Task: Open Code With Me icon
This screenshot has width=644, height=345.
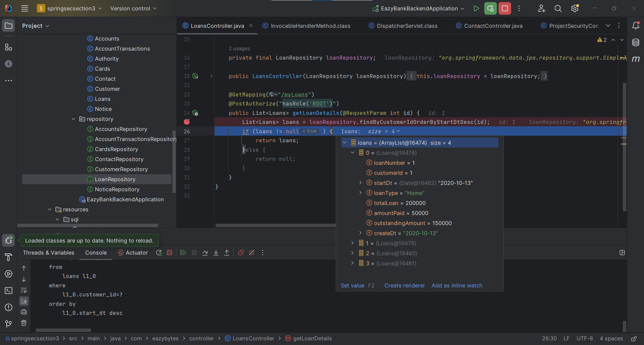Action: [541, 8]
